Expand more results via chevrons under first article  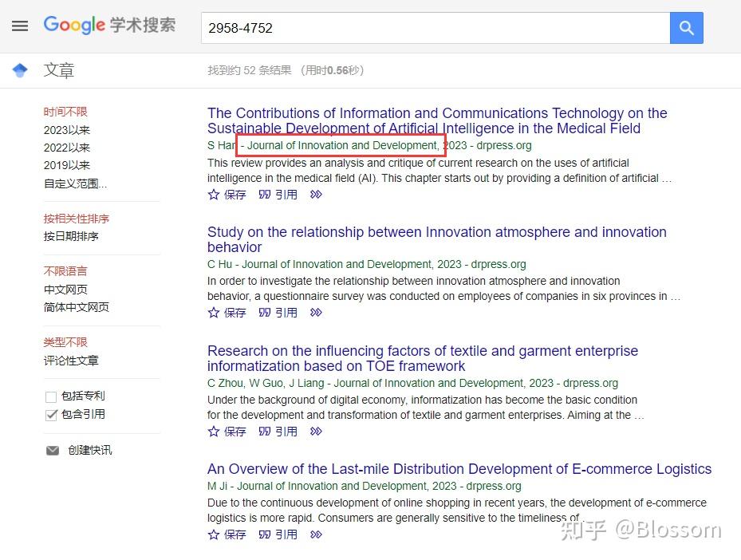pyautogui.click(x=315, y=194)
